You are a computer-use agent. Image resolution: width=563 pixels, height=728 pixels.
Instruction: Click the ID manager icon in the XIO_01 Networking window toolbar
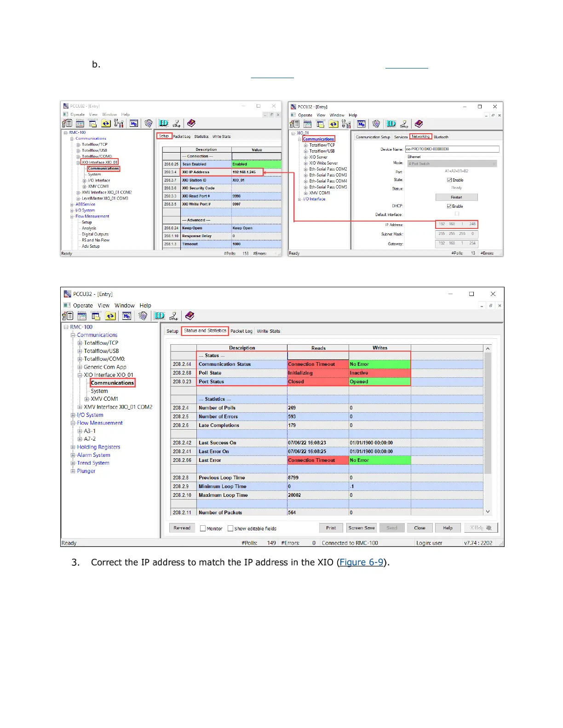pos(391,124)
